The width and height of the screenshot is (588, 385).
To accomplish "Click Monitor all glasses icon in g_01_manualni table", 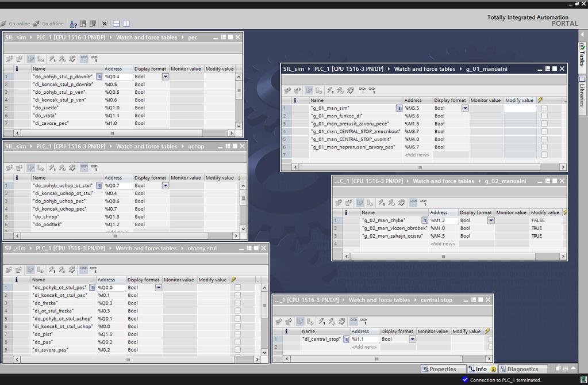I will click(362, 90).
